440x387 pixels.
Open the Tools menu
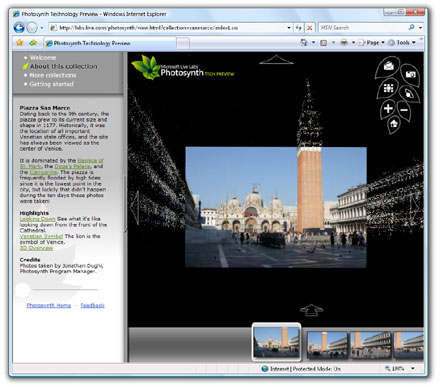click(402, 43)
